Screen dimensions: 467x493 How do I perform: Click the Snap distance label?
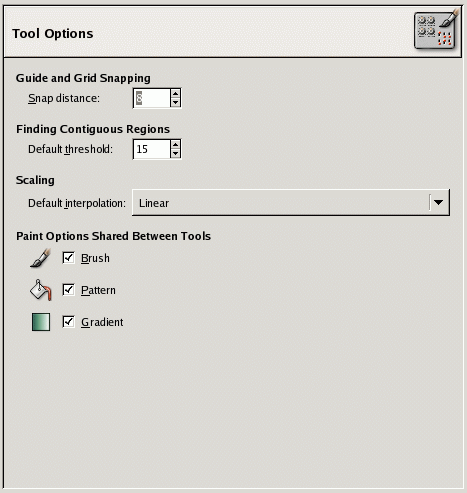(64, 98)
